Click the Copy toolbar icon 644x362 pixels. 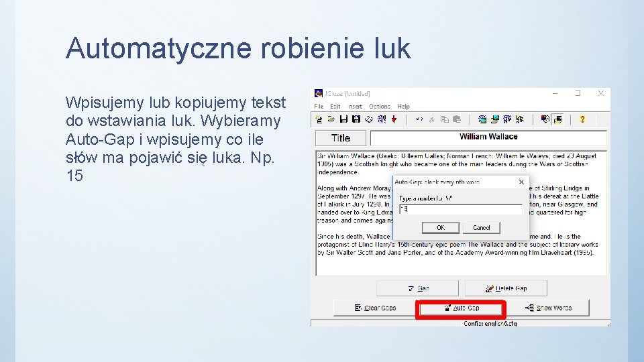pyautogui.click(x=444, y=119)
